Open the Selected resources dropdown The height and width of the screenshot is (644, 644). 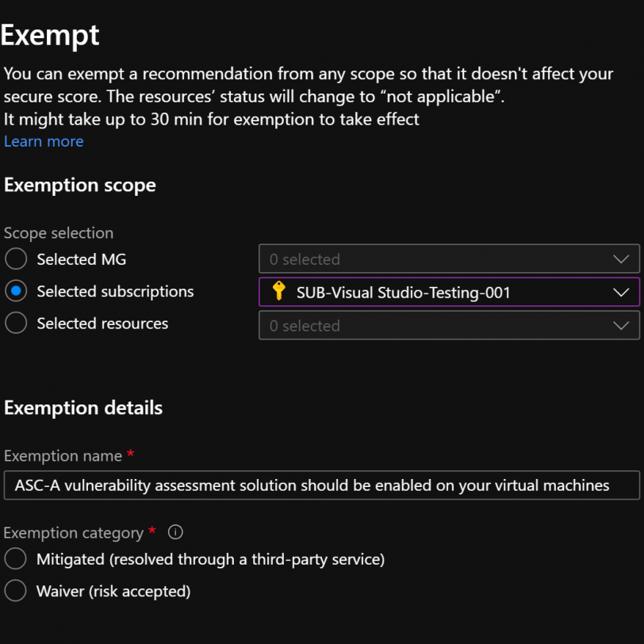(x=450, y=325)
